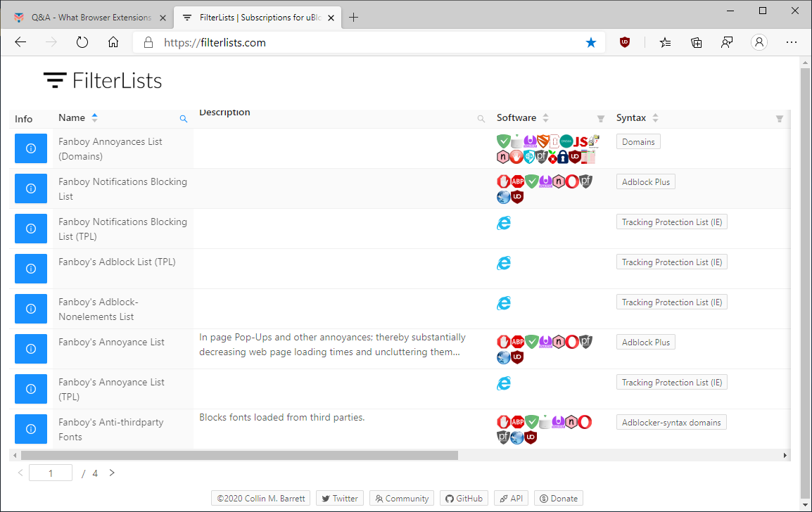Click the Name column search icon
812x512 pixels.
(x=184, y=119)
